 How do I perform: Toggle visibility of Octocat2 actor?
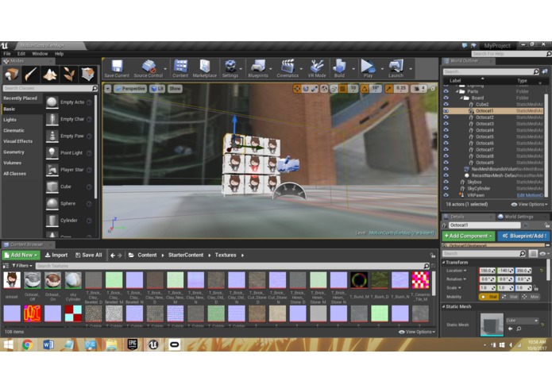[446, 117]
